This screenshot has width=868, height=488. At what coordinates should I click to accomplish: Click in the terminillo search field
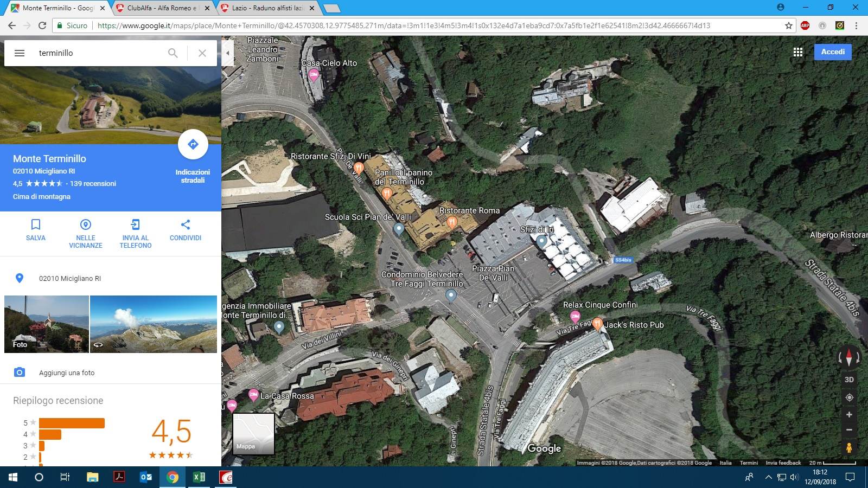pyautogui.click(x=98, y=53)
